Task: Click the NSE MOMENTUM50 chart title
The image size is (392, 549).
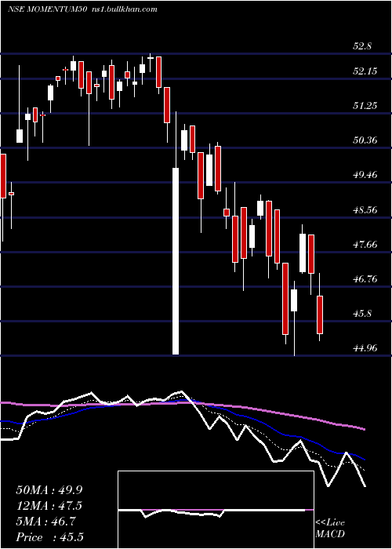Action: (x=47, y=9)
